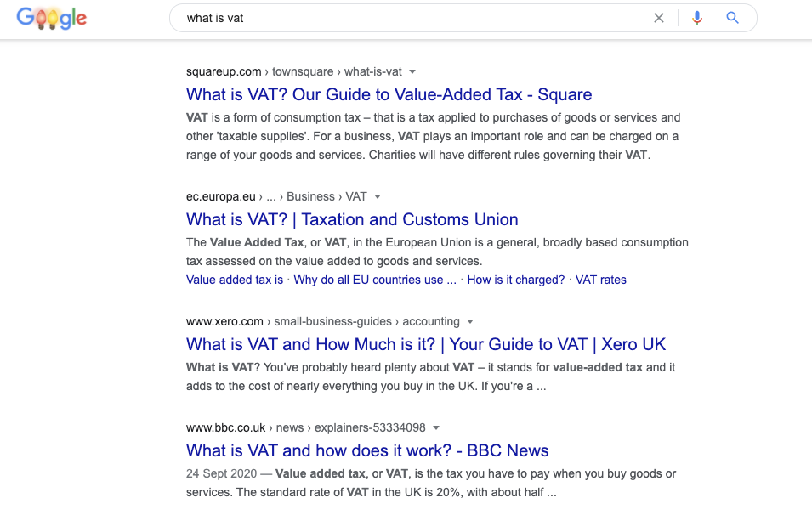
Task: Open 'Value added tax is' sitelink
Action: (235, 280)
